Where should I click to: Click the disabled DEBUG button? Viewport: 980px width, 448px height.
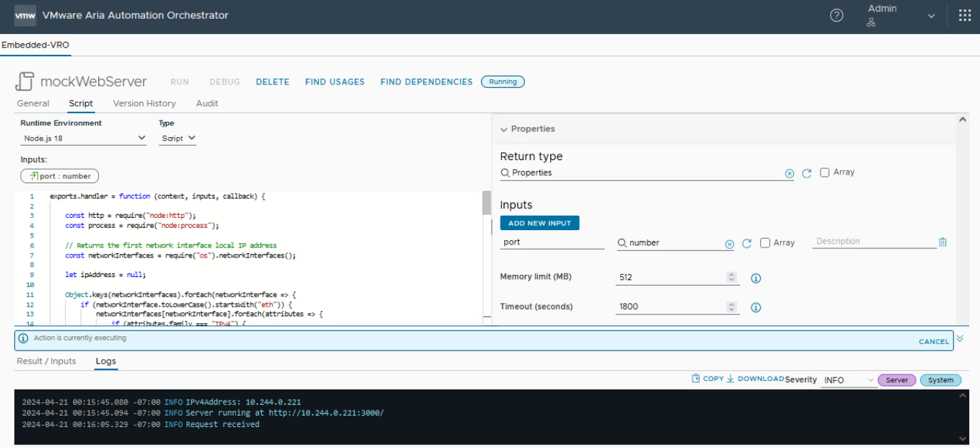pos(224,82)
